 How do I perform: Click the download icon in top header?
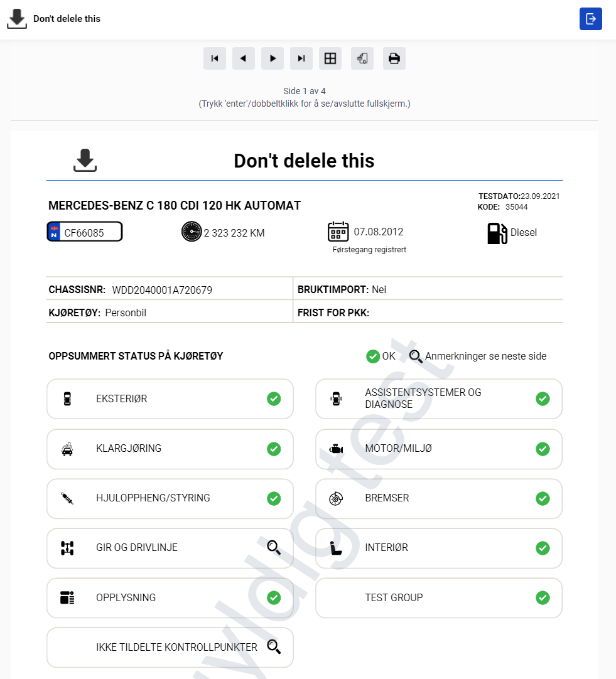coord(17,19)
